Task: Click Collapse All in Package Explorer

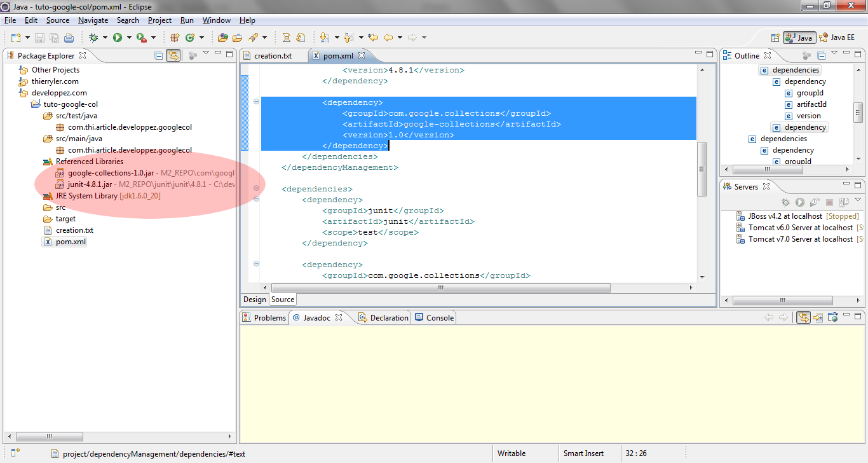Action: pos(159,55)
